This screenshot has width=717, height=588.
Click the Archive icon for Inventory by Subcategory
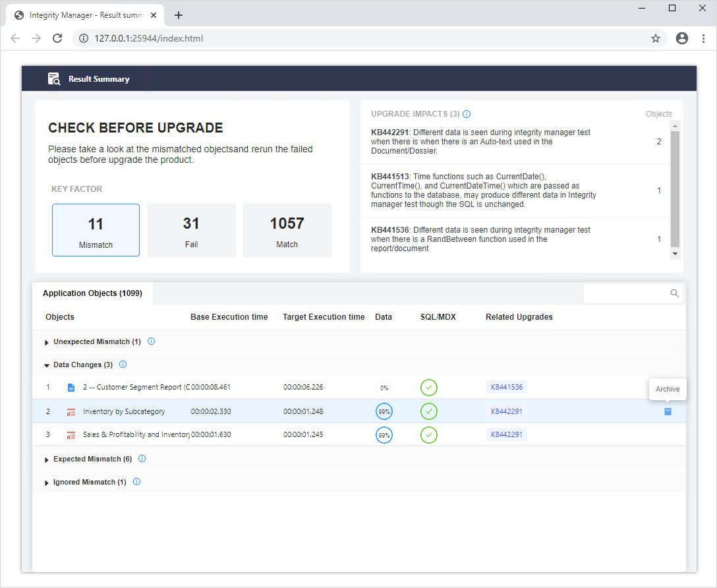668,411
